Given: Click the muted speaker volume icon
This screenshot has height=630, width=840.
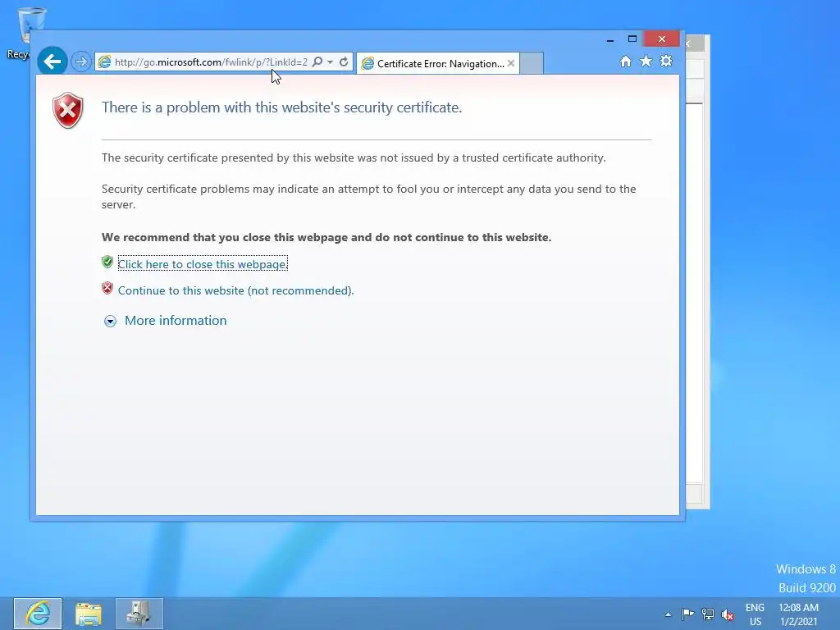Looking at the screenshot, I should (x=727, y=614).
